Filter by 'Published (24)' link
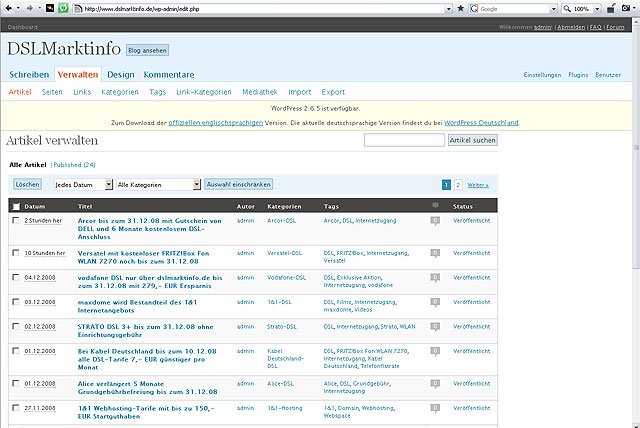Viewport: 640px width, 428px height. tap(75, 165)
